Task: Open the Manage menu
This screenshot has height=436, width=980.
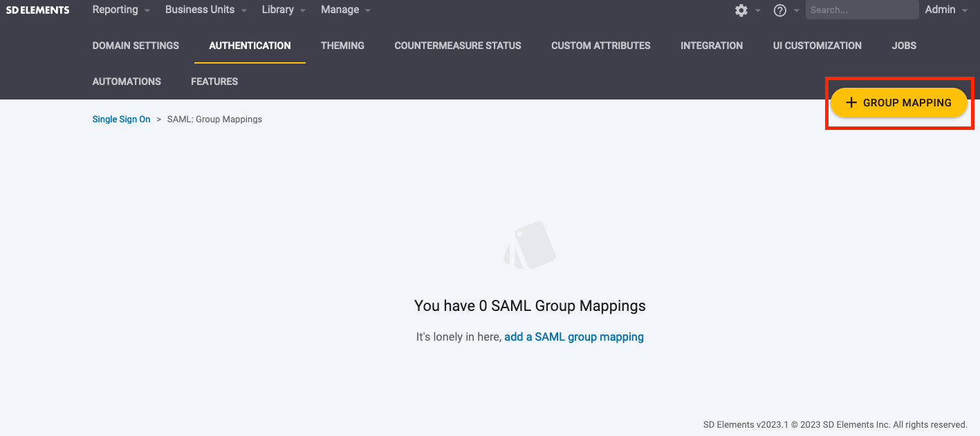Action: point(340,10)
